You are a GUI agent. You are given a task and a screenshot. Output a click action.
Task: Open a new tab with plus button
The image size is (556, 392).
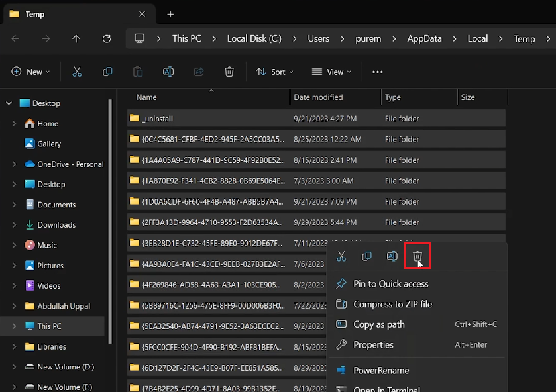[x=170, y=14]
